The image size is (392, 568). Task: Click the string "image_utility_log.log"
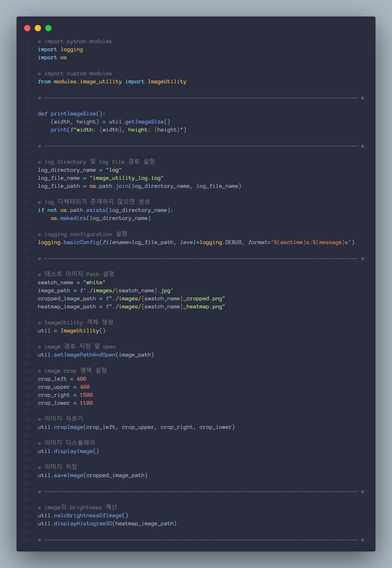click(x=126, y=178)
